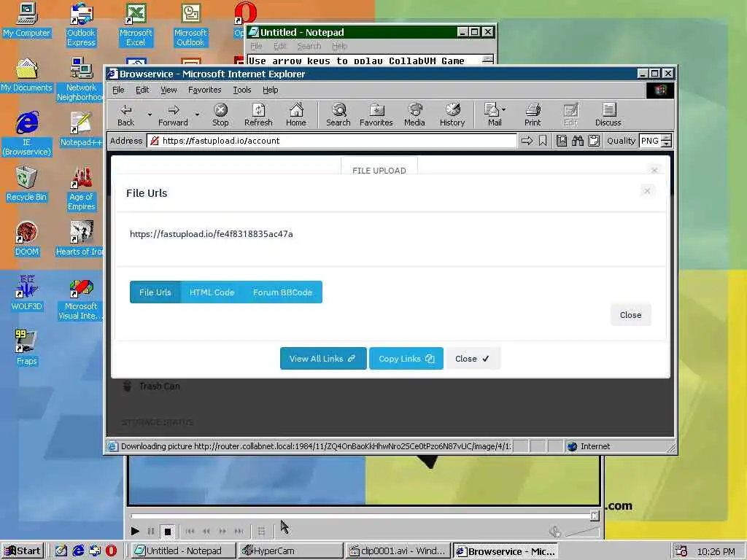The width and height of the screenshot is (747, 560).
Task: Click the Quality PNG field
Action: point(650,141)
